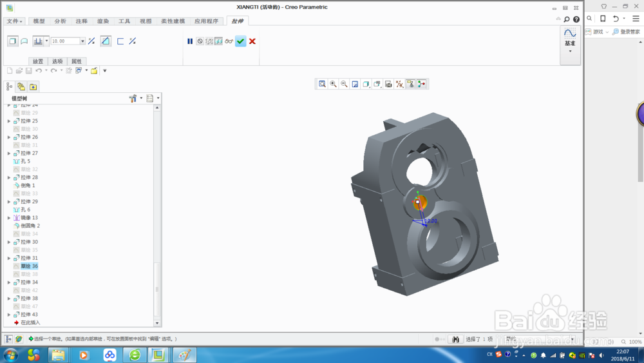Expand the 拉伸 43 tree node
Viewport: 644px width, 363px height.
9,315
